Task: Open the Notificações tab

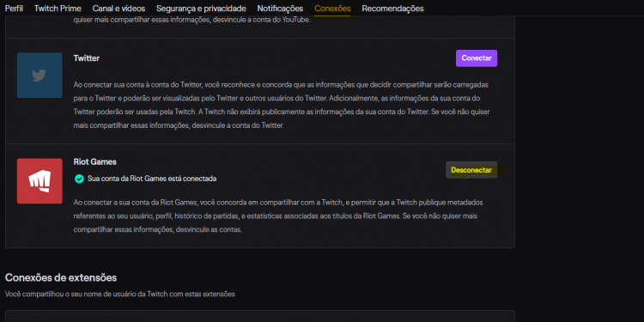Action: coord(280,9)
